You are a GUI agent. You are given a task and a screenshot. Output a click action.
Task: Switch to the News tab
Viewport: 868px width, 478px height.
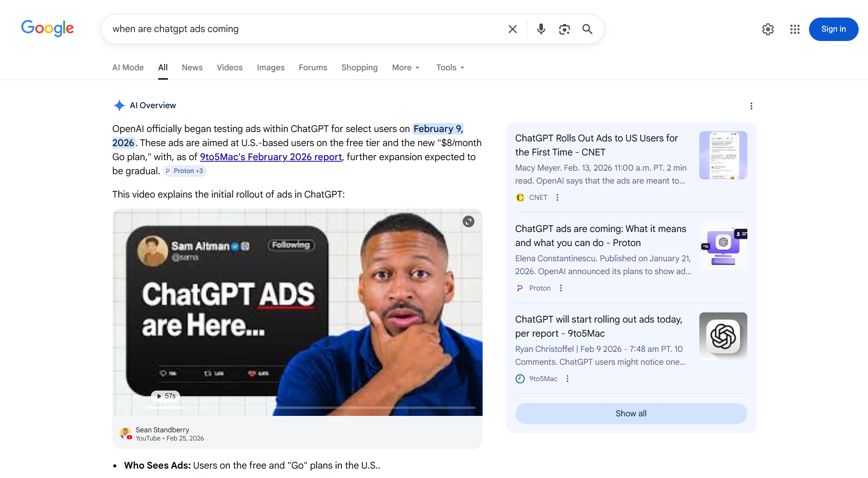(x=192, y=68)
